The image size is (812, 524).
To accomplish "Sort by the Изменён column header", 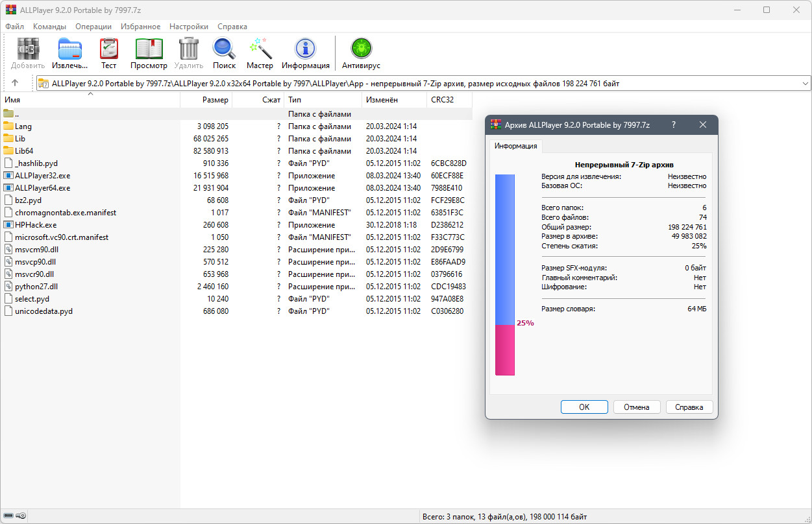I will [x=395, y=100].
